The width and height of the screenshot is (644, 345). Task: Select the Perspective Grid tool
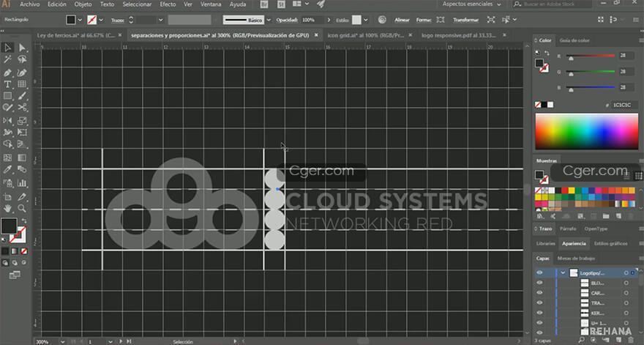pyautogui.click(x=22, y=144)
